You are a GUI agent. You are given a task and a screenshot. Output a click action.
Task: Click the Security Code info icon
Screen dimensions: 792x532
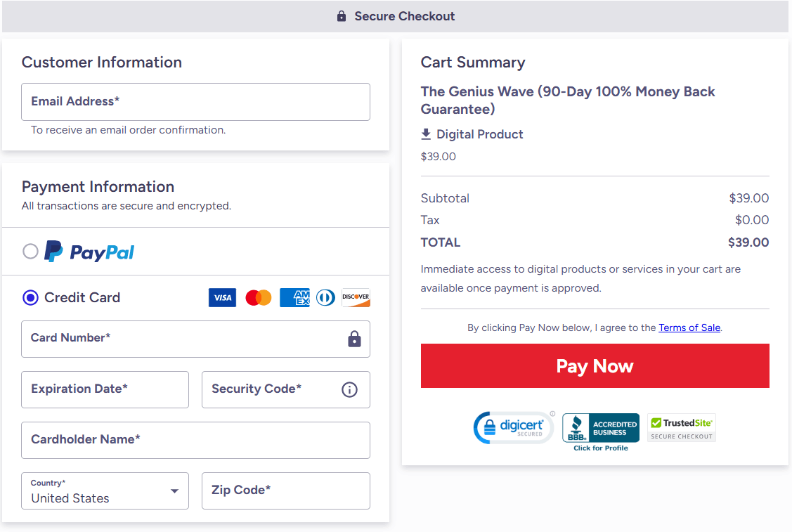(349, 389)
